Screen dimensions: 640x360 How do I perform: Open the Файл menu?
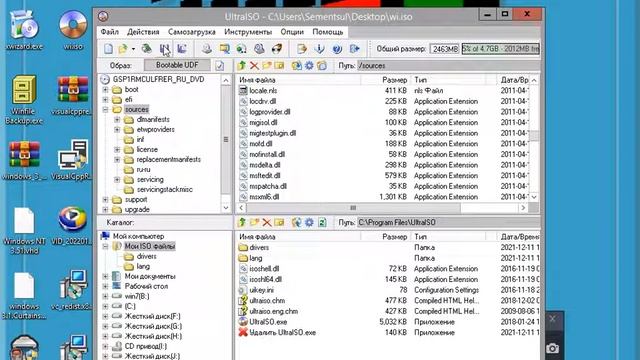point(109,32)
